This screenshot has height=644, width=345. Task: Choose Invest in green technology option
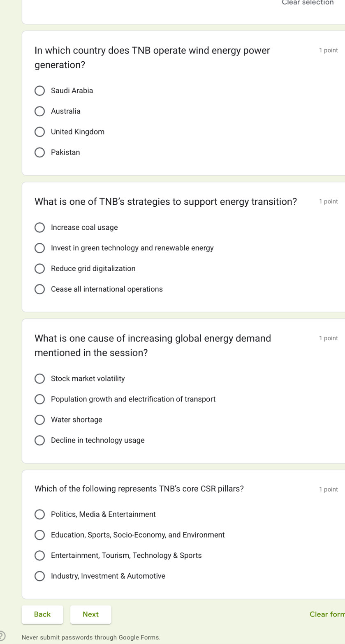(39, 248)
